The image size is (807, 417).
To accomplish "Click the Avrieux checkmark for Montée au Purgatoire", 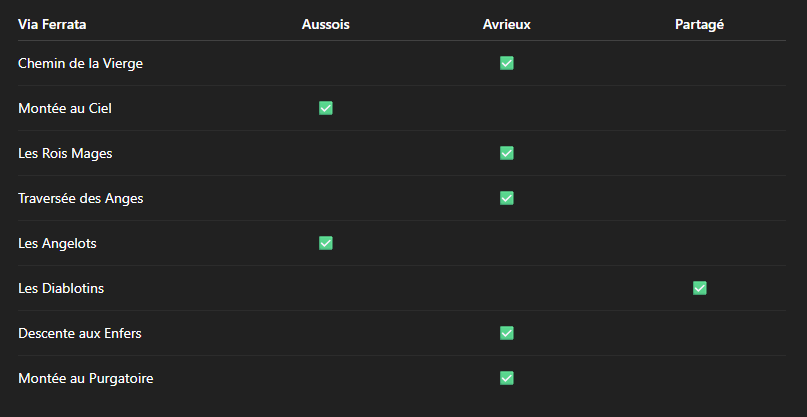I will click(506, 378).
